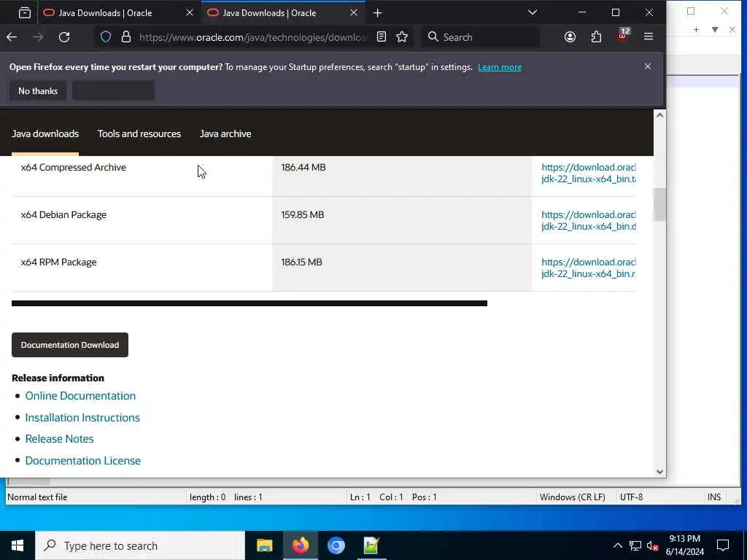Close the second Java Downloads tab

[x=354, y=13]
